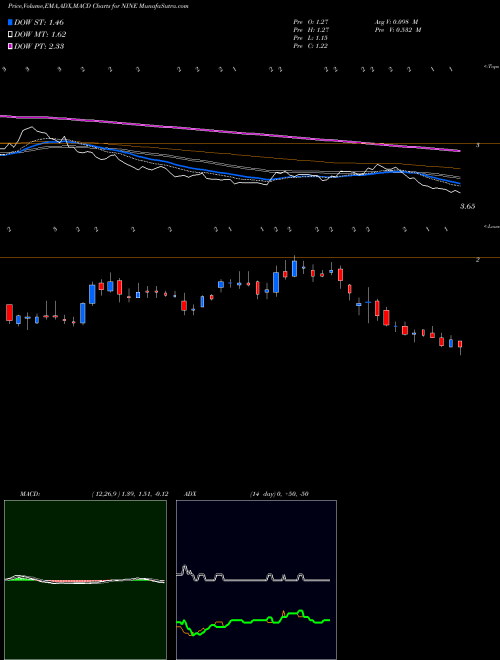
Task: Select the 'DOW PT: 2.33' legend label
Action: [39, 46]
